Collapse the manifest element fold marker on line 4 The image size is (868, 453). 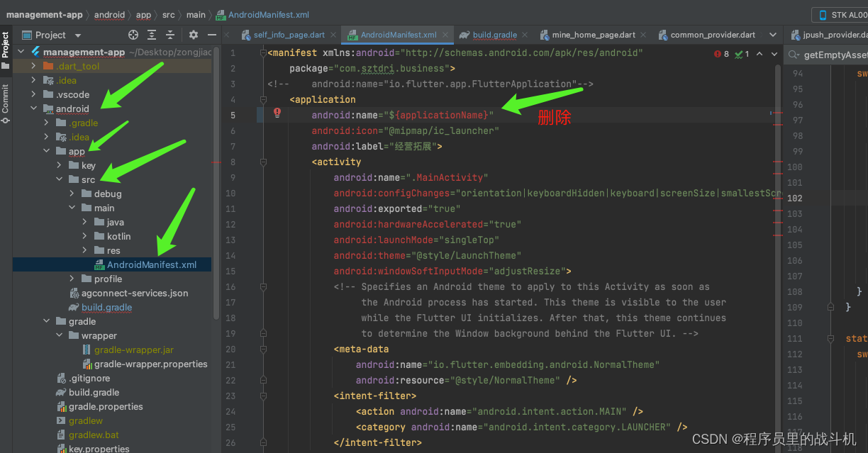262,99
